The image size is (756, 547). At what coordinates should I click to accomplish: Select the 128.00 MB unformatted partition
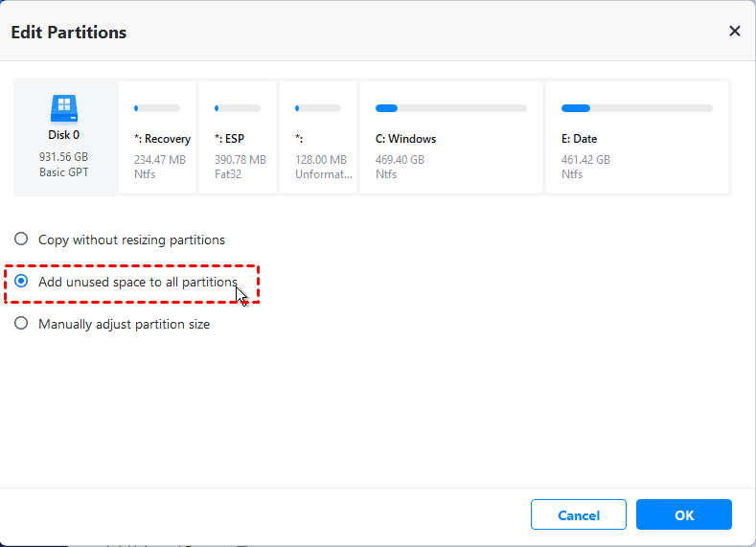click(x=318, y=137)
